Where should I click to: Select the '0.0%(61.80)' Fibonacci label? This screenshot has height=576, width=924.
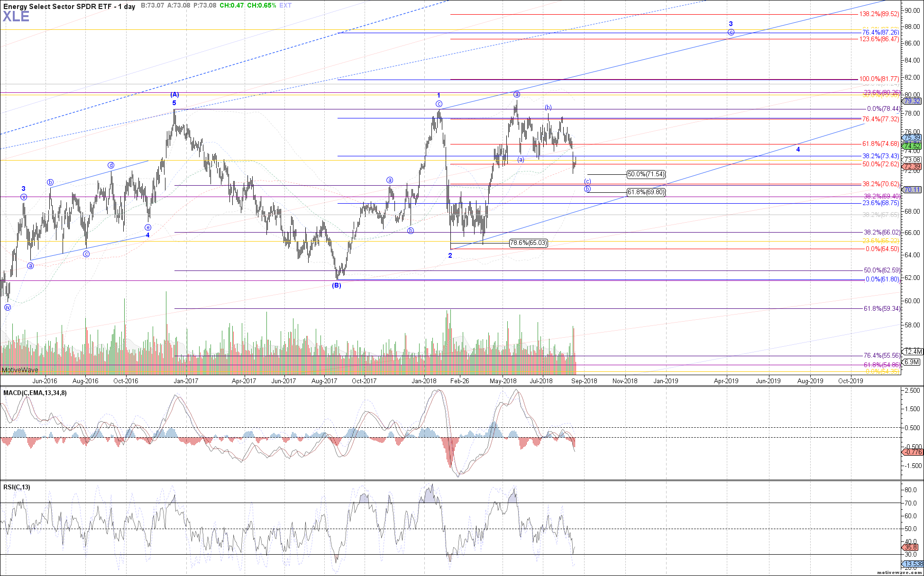[x=882, y=279]
